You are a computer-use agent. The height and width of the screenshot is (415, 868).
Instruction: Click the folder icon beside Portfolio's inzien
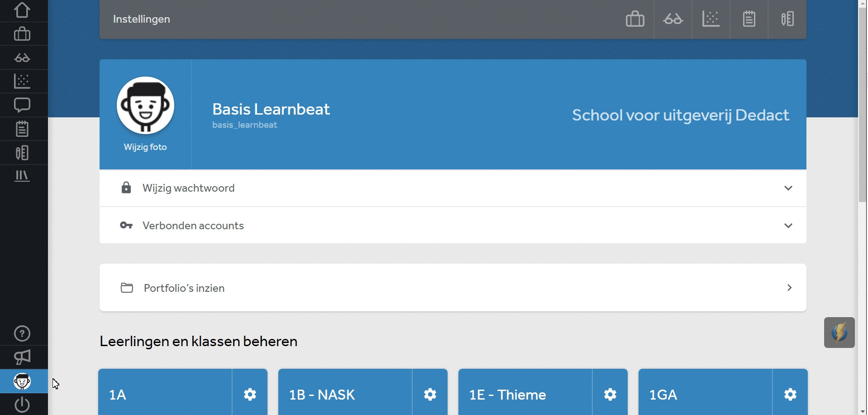point(127,288)
